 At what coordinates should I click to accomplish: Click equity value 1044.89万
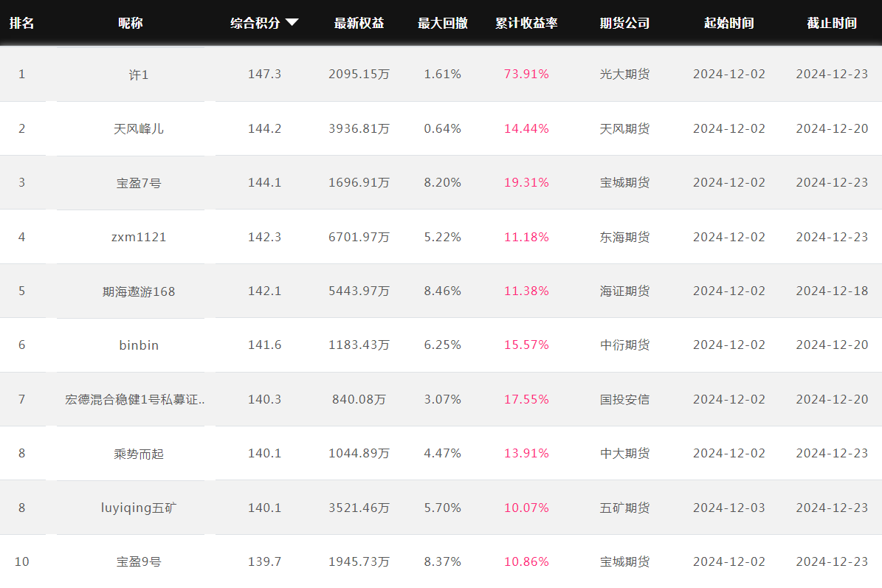click(x=359, y=454)
